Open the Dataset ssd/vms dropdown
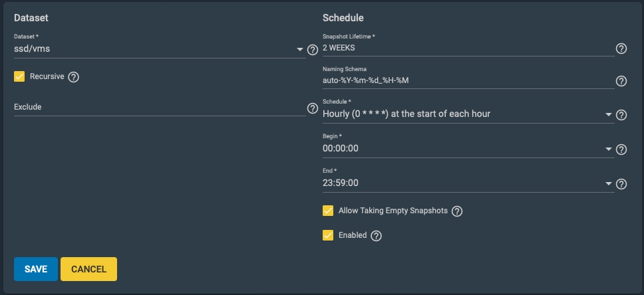 coord(160,49)
